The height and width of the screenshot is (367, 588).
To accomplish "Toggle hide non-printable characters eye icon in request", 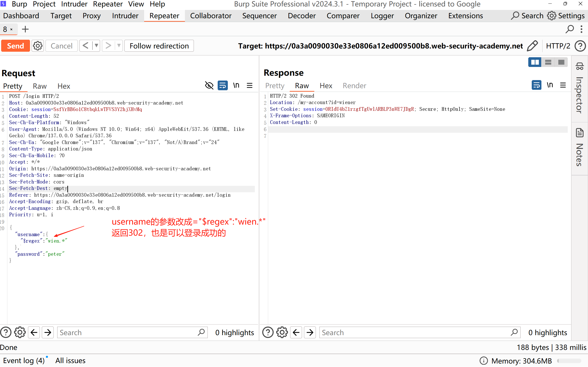I will coord(209,86).
